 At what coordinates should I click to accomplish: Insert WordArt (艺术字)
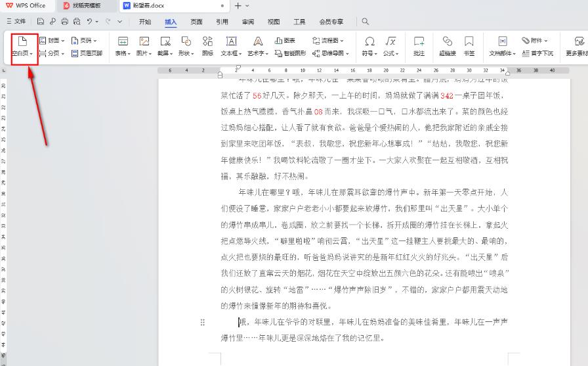pos(258,46)
